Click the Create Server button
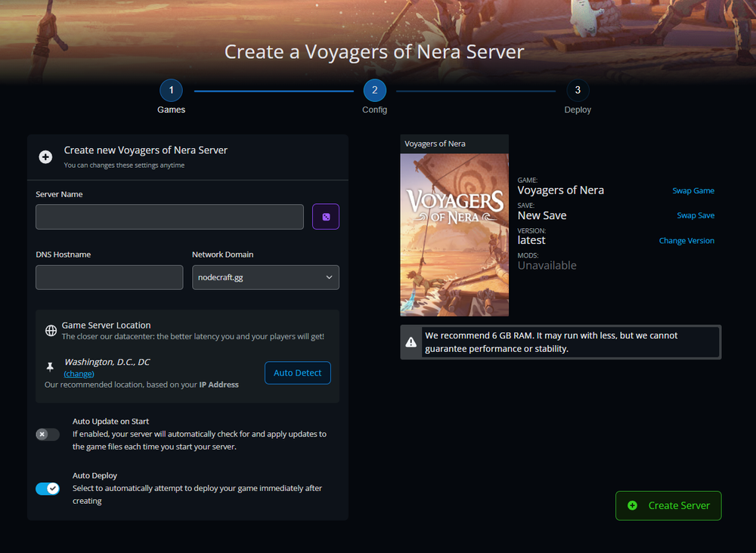This screenshot has width=756, height=553. 668,506
